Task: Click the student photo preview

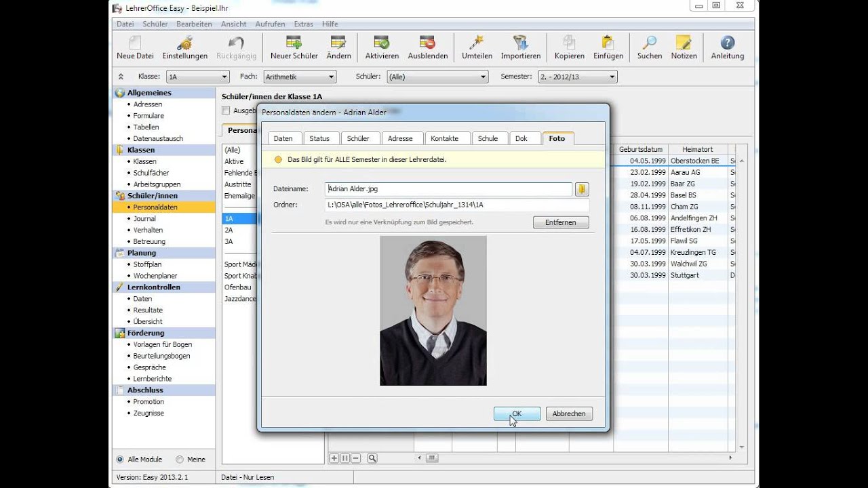Action: pyautogui.click(x=433, y=310)
